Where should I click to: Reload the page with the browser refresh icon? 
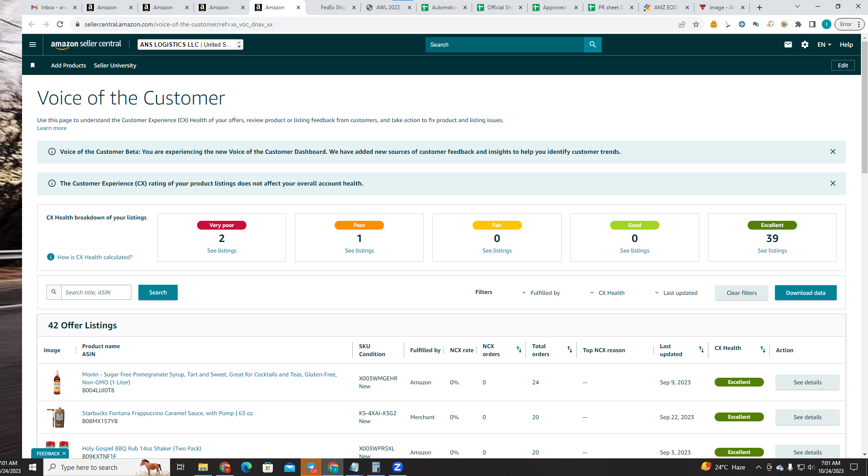pos(60,24)
